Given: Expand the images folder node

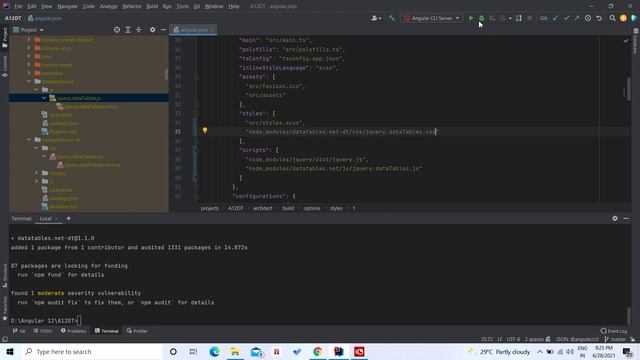Looking at the screenshot, I should tap(36, 173).
